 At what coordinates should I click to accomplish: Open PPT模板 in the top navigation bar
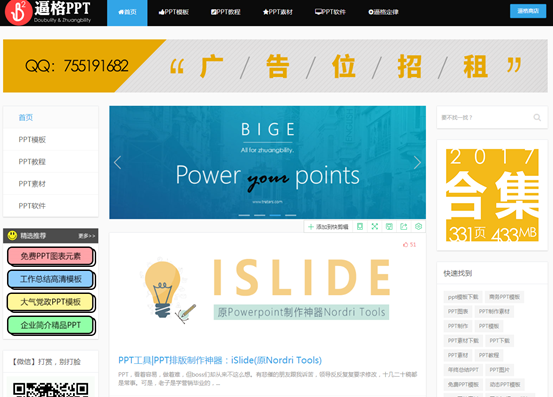coord(174,12)
